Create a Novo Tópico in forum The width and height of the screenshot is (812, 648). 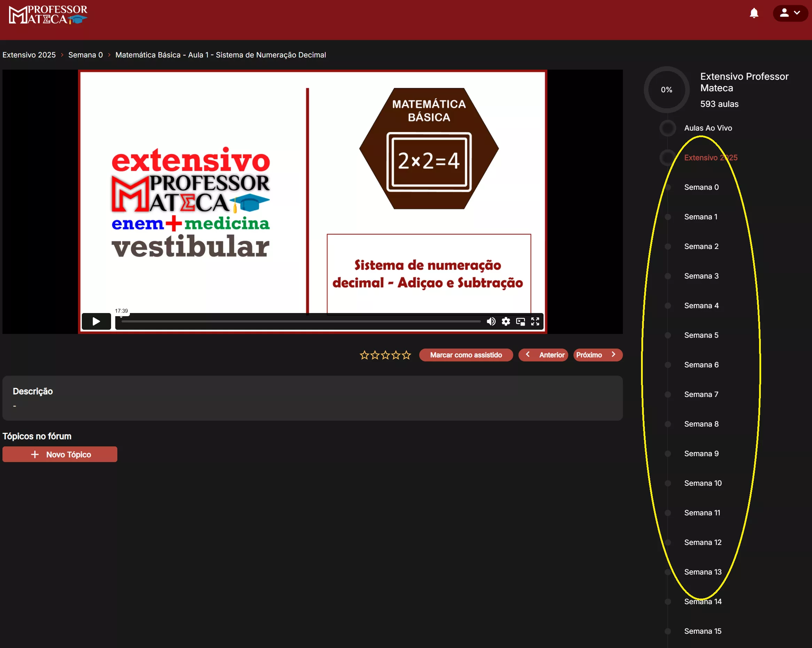60,454
